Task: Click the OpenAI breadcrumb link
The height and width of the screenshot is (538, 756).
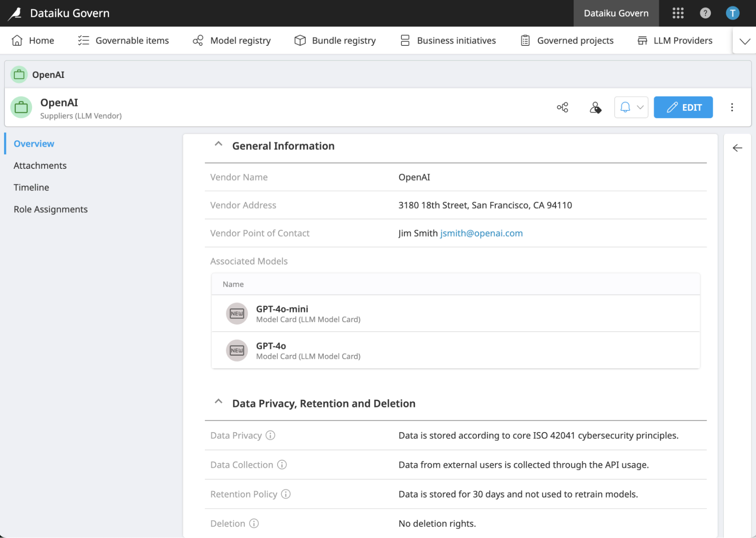Action: (48, 75)
